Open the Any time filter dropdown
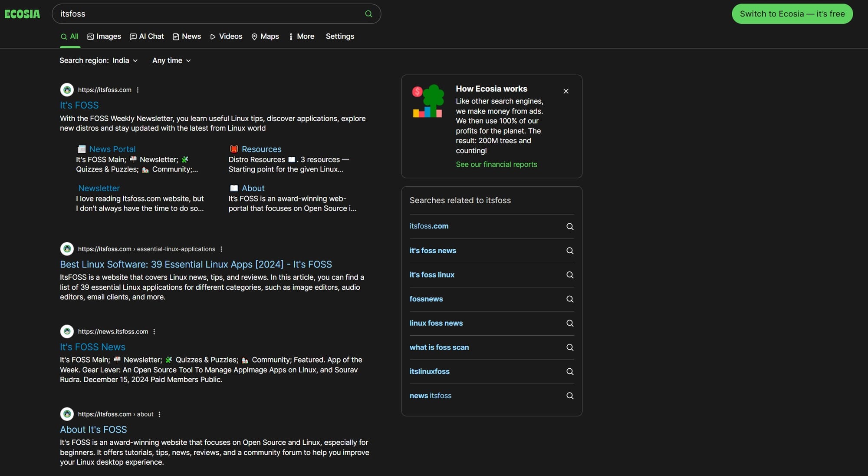This screenshot has width=868, height=476. tap(171, 61)
